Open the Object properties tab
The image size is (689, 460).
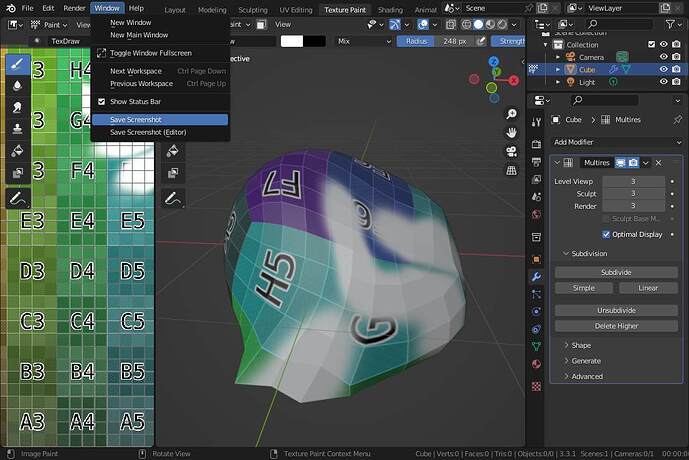click(536, 259)
